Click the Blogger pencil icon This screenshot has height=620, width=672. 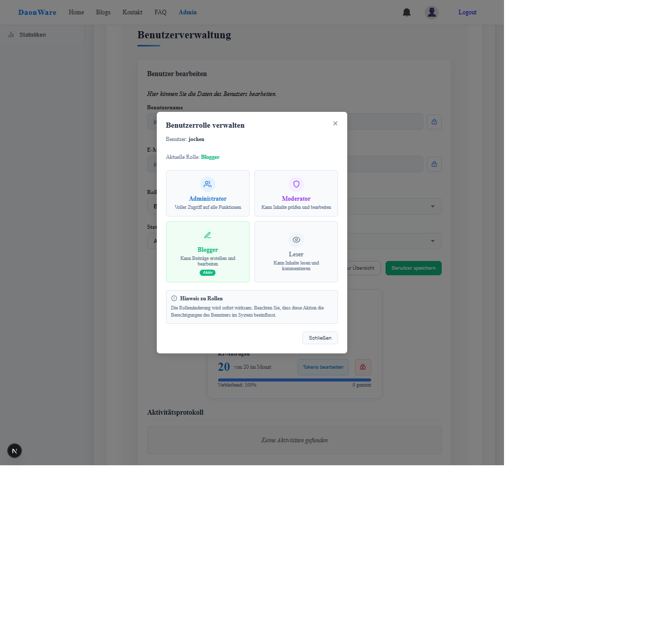point(208,235)
